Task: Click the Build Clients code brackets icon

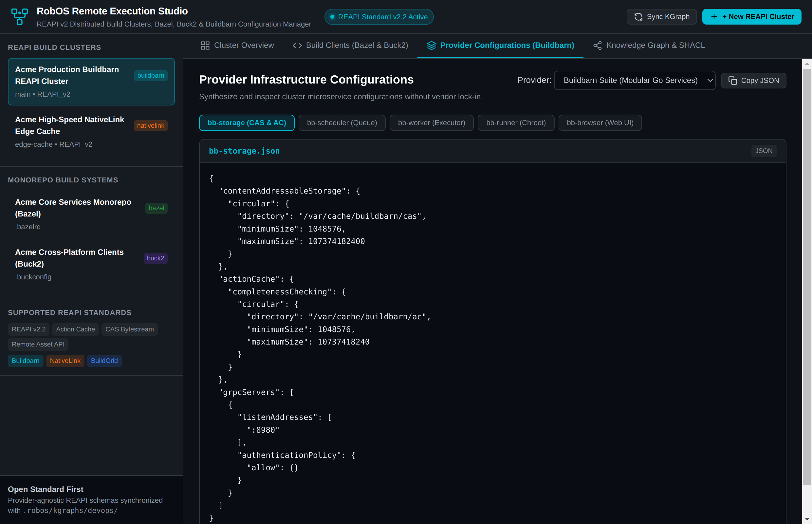Action: click(x=297, y=45)
